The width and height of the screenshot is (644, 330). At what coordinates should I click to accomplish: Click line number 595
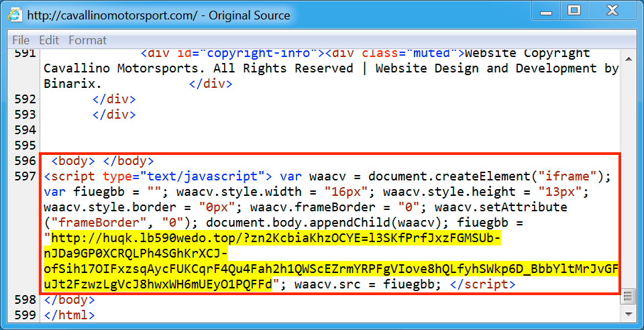tap(26, 146)
